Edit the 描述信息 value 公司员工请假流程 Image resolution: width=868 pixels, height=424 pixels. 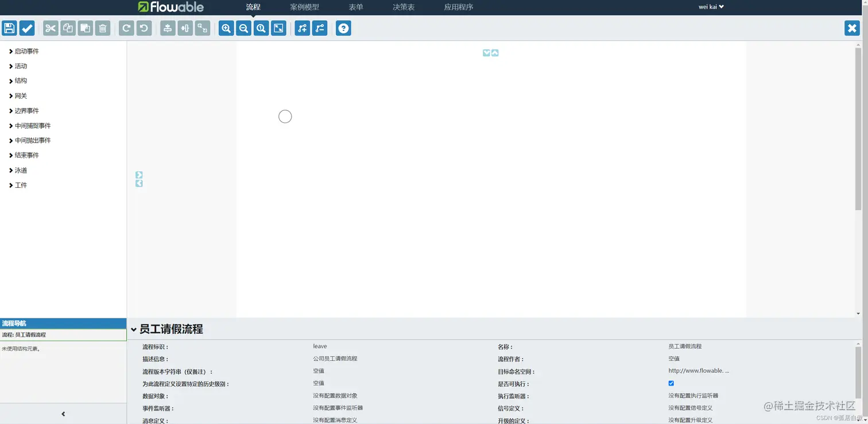point(335,359)
